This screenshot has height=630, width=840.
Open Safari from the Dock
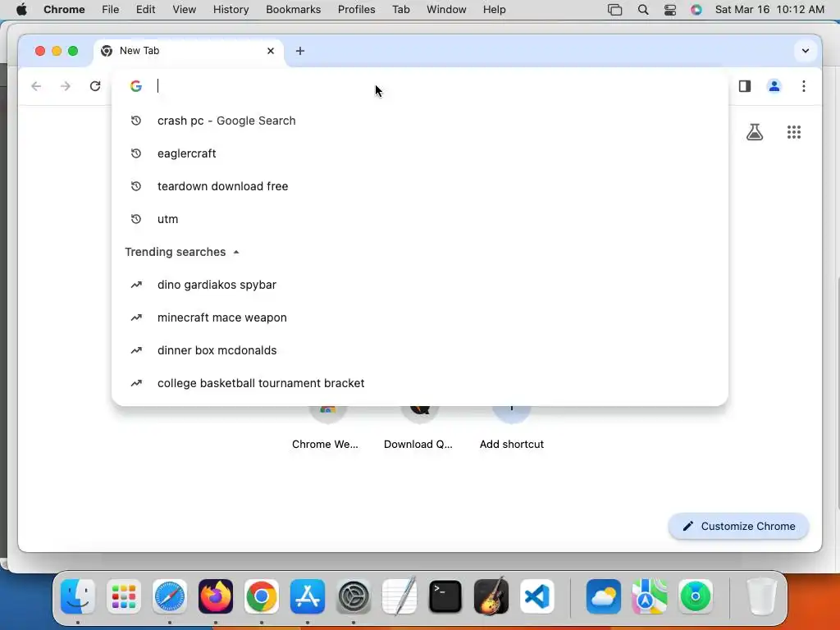coord(170,596)
